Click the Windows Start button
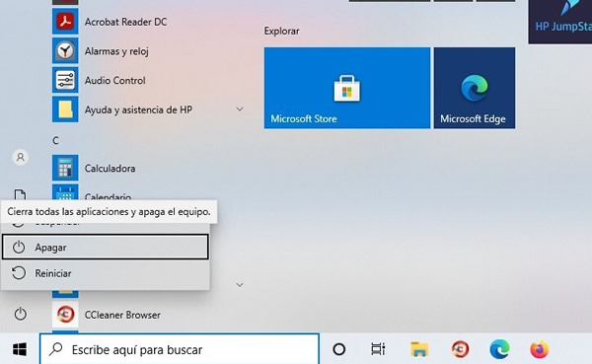 [20, 349]
